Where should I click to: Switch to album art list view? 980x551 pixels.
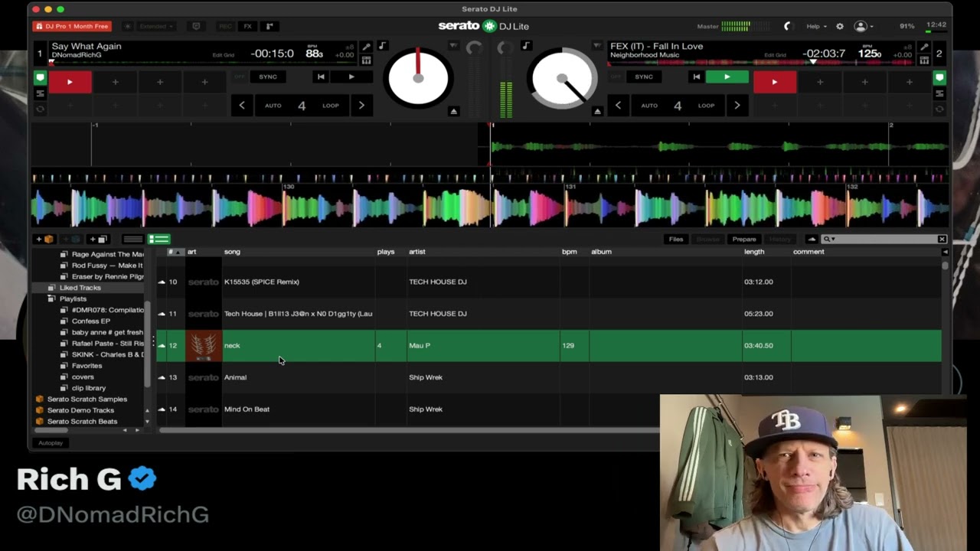coord(158,240)
